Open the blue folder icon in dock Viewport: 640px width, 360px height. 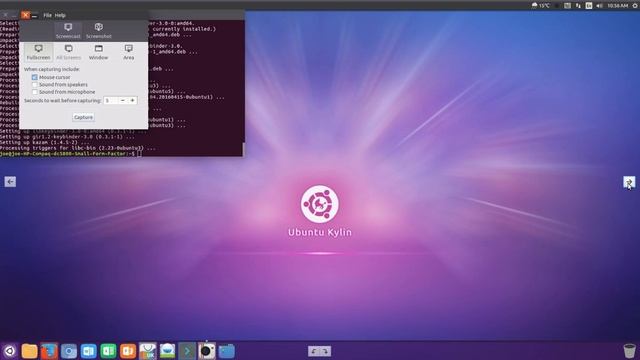(x=227, y=351)
